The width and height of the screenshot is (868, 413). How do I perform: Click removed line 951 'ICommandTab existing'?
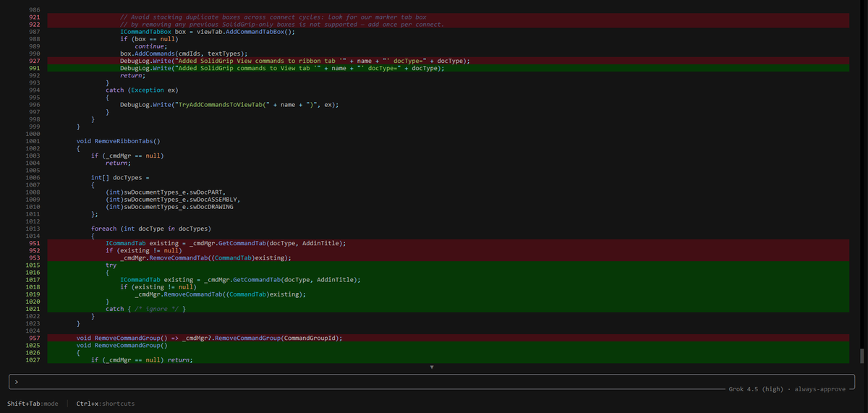(x=226, y=243)
